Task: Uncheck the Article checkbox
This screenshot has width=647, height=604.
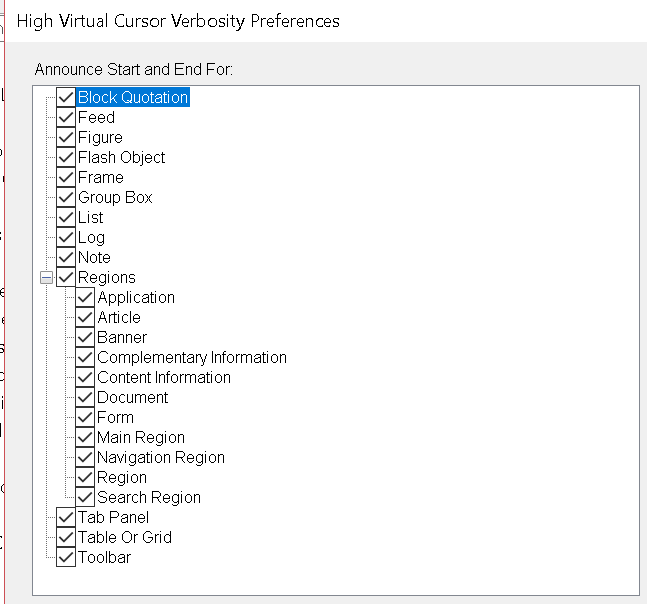Action: click(85, 318)
